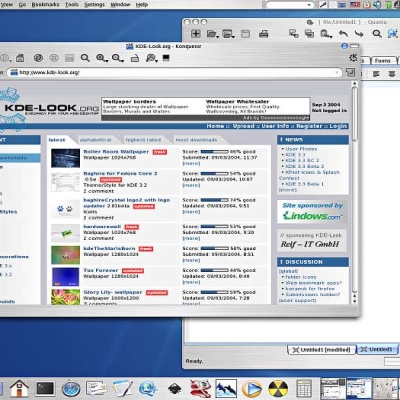Click score bar for hardwarewall entry

click(214, 226)
